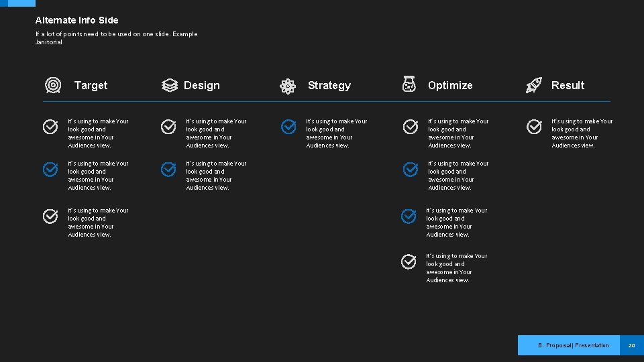Click the stacked layers Design icon
The width and height of the screenshot is (644, 362).
pyautogui.click(x=170, y=85)
